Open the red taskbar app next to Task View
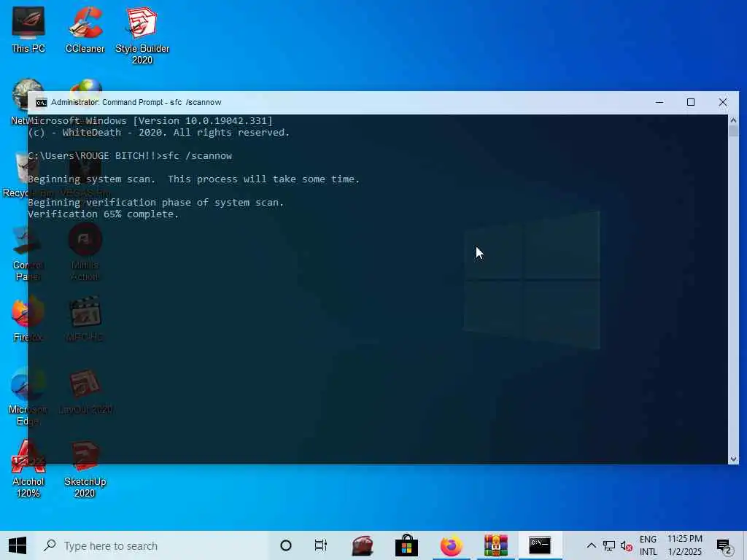747x560 pixels. pyautogui.click(x=362, y=545)
